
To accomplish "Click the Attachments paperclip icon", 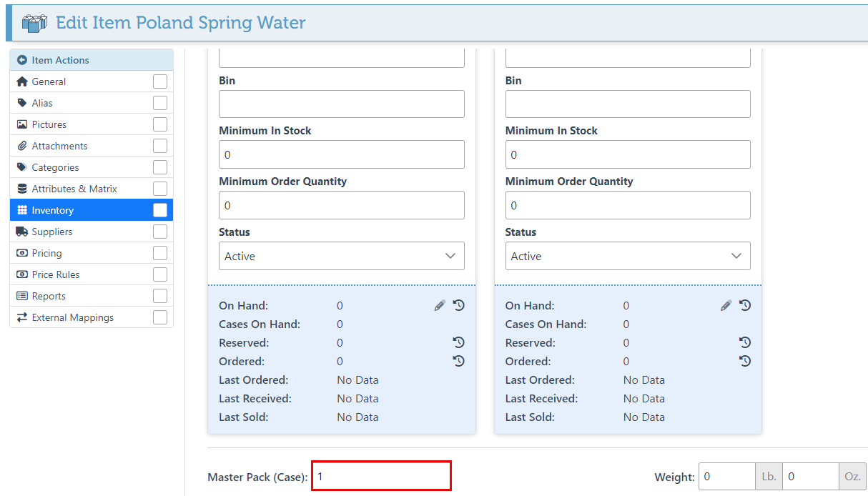I will [22, 146].
